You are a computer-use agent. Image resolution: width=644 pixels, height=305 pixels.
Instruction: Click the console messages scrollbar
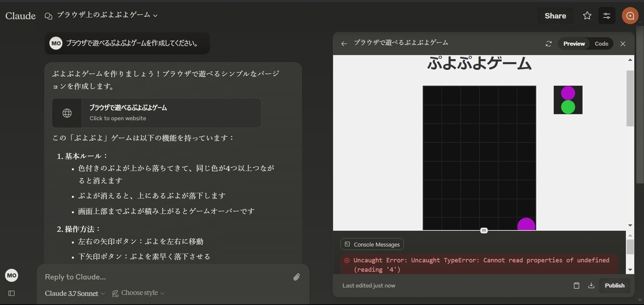(630, 247)
